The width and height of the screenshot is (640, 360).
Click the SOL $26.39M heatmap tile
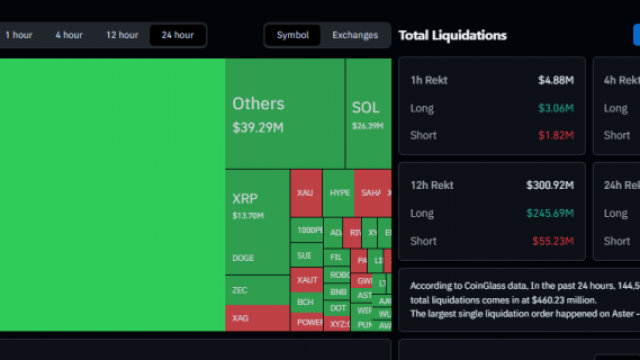pos(369,113)
